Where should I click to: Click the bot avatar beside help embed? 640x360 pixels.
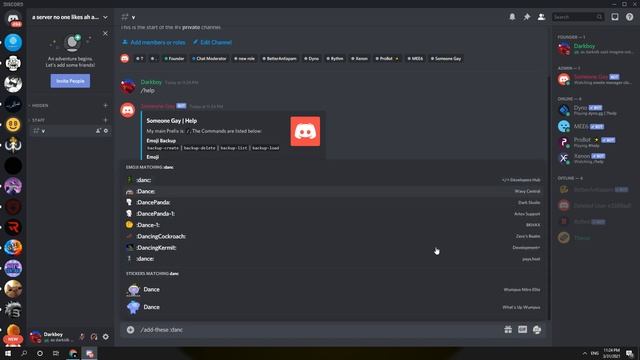pos(128,110)
